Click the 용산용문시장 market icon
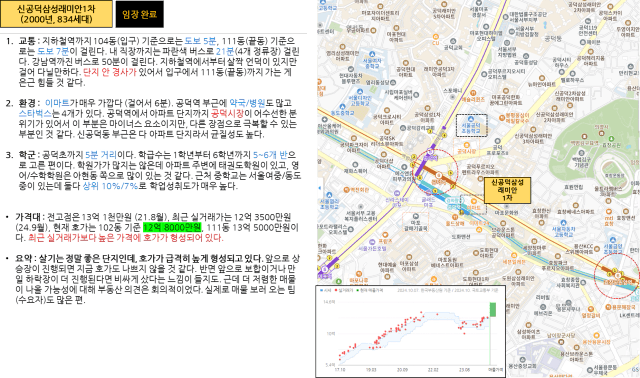 (596, 336)
